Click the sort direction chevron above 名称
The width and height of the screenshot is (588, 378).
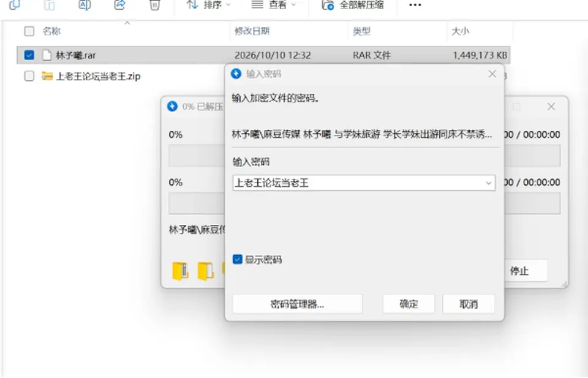(x=127, y=23)
